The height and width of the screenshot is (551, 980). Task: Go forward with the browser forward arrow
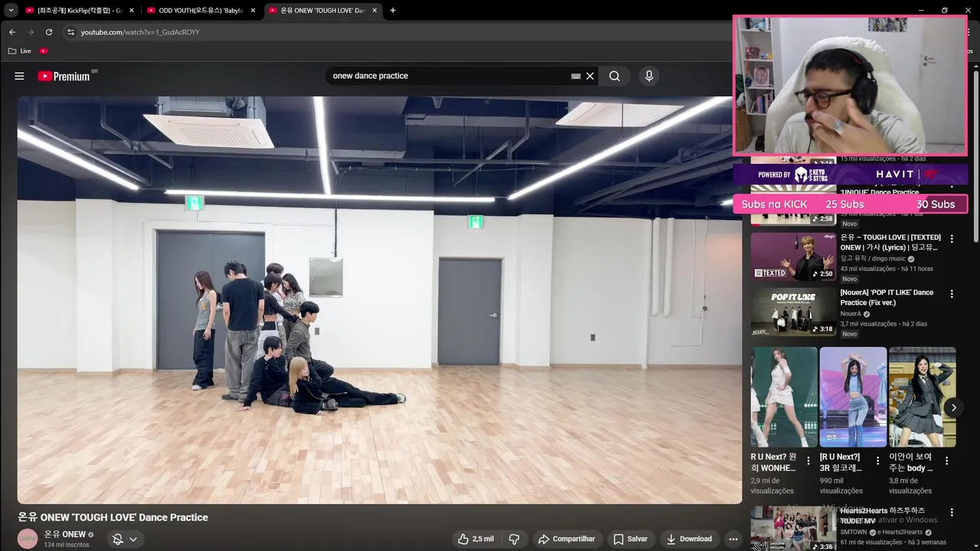(30, 32)
